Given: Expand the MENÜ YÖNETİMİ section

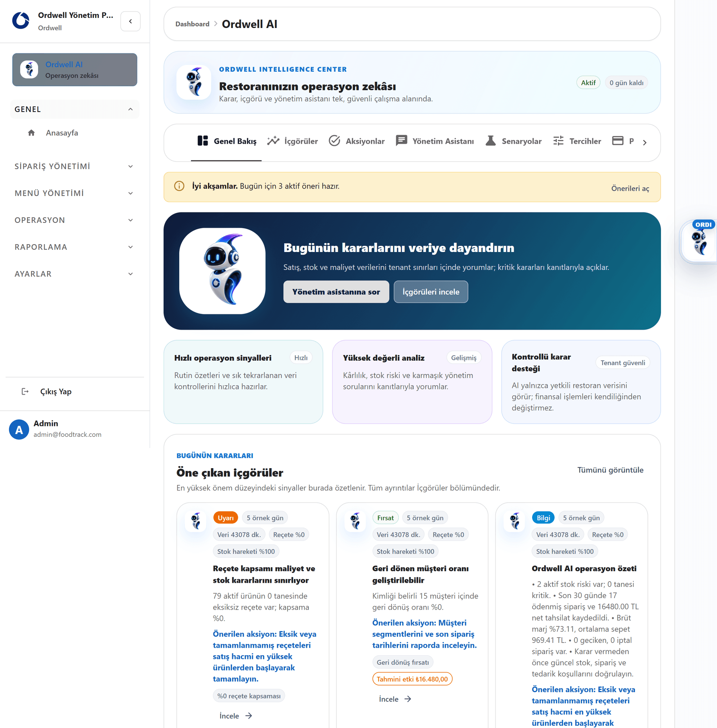Looking at the screenshot, I should click(x=75, y=193).
